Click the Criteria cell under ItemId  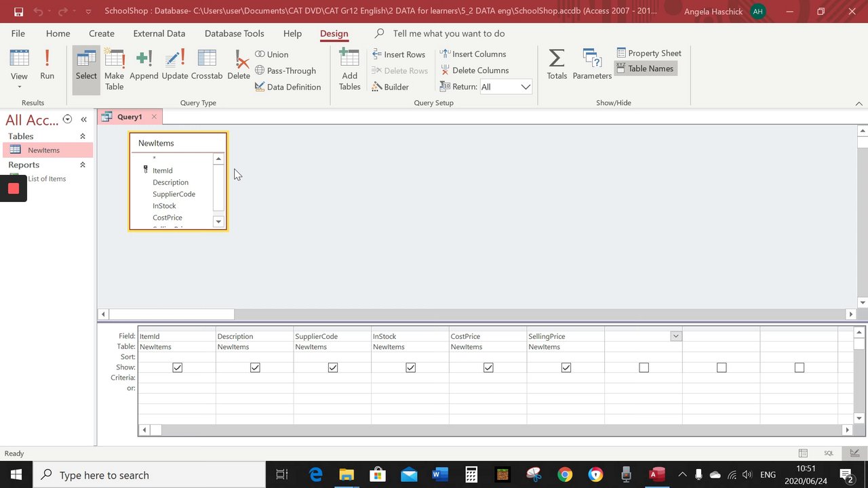tap(177, 378)
